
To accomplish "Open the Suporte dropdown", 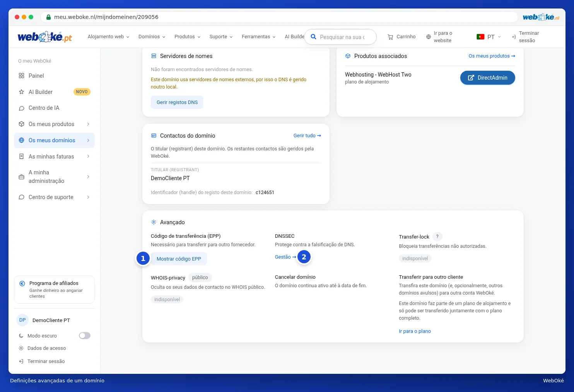I will pos(221,37).
